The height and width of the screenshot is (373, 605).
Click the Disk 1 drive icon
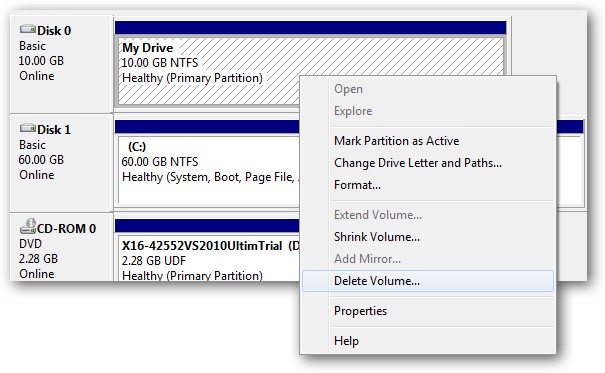27,128
